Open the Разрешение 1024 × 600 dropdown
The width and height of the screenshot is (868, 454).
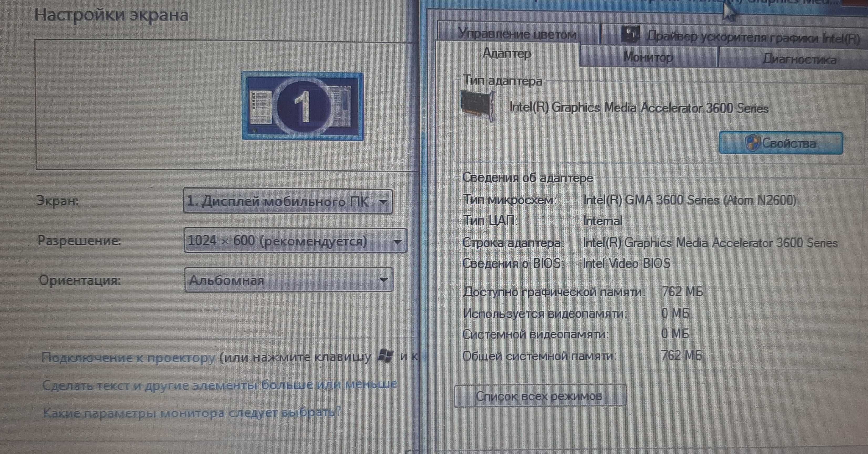click(x=295, y=241)
